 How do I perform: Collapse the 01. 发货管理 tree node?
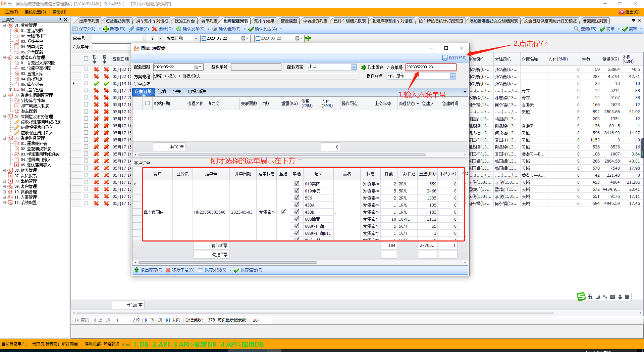pos(4,25)
